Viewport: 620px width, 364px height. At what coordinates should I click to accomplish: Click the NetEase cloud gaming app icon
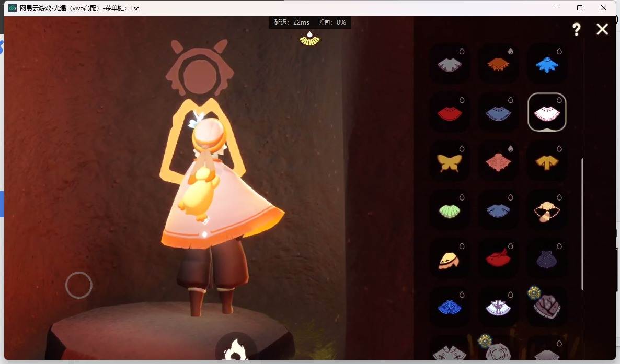click(12, 8)
